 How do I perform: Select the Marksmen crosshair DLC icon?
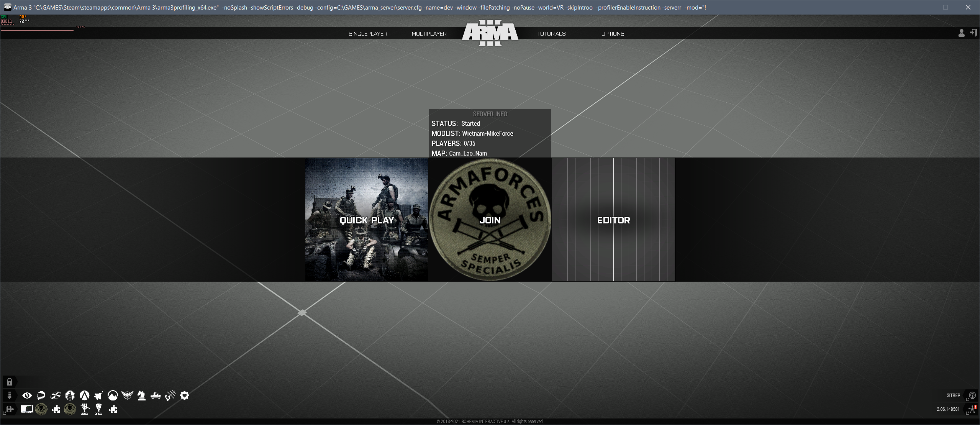click(70, 395)
